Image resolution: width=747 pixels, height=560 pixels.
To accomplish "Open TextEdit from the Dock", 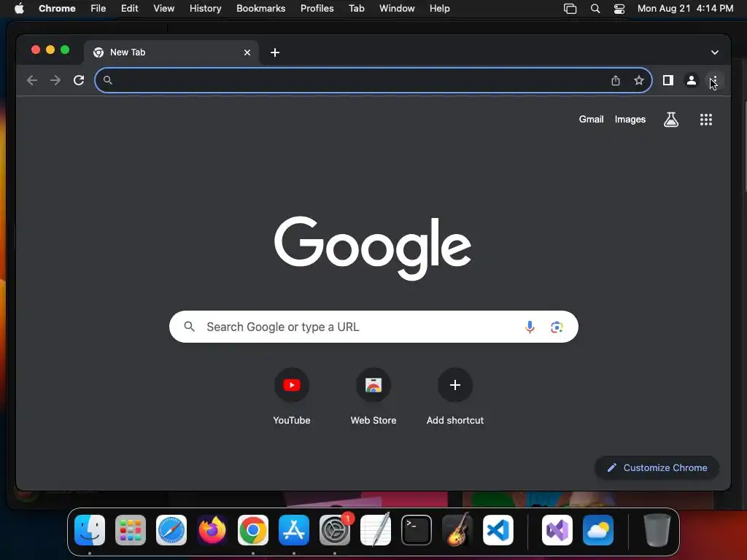I will click(x=376, y=530).
